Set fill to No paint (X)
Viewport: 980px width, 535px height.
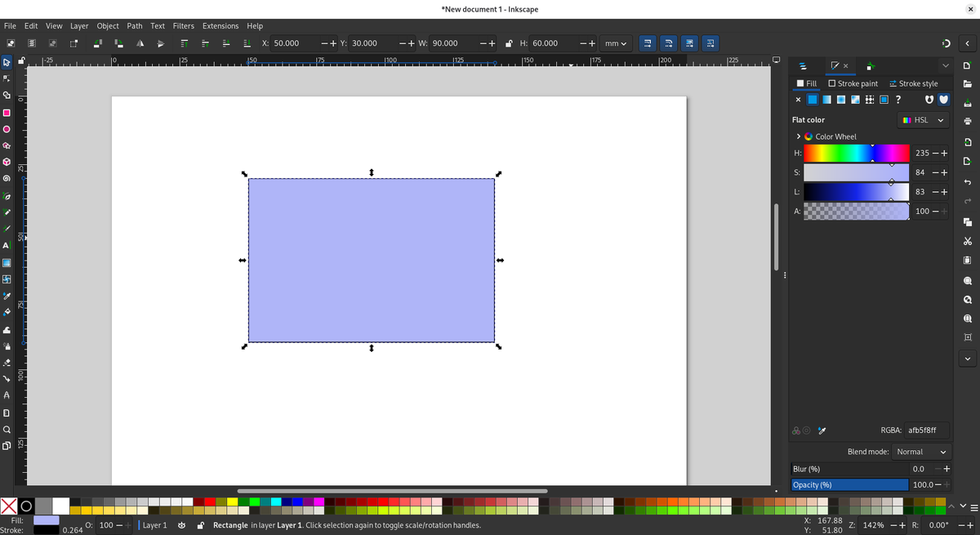[x=798, y=100]
